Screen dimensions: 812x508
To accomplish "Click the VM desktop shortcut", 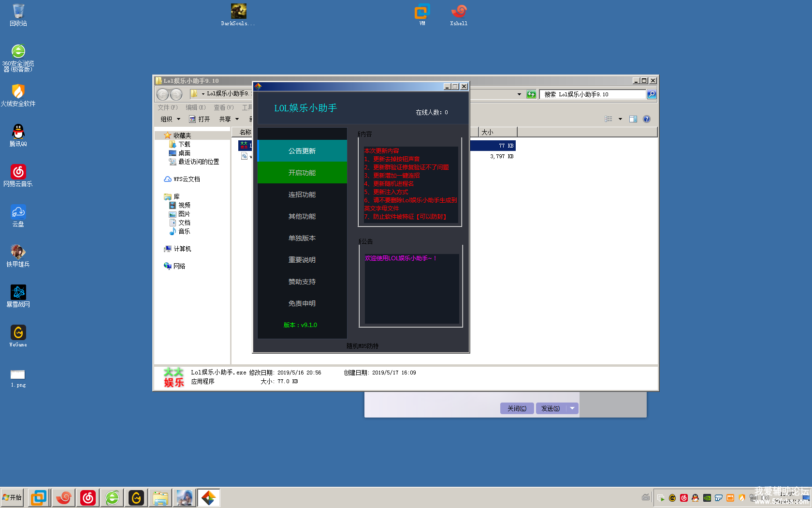I will coord(422,15).
